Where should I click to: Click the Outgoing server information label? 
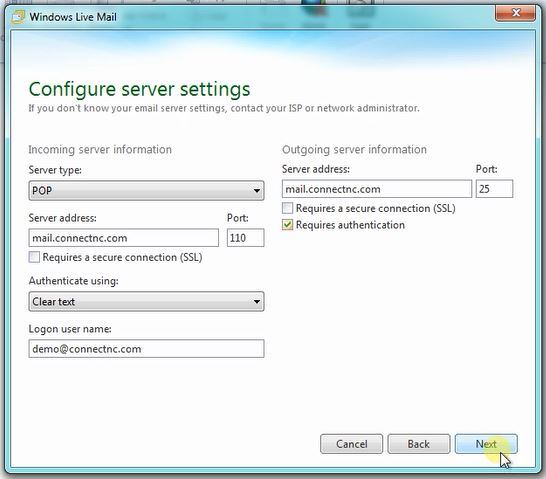[354, 150]
